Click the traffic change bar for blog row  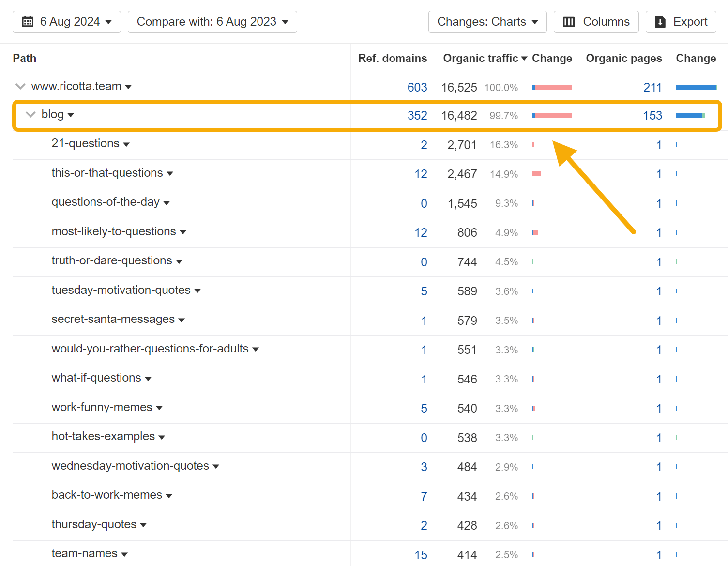coord(552,115)
